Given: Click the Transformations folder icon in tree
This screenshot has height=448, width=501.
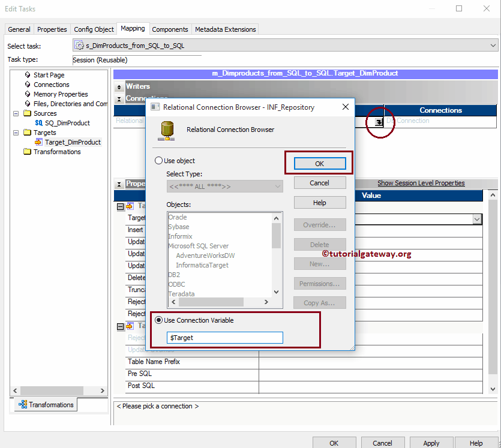Looking at the screenshot, I should [x=27, y=152].
